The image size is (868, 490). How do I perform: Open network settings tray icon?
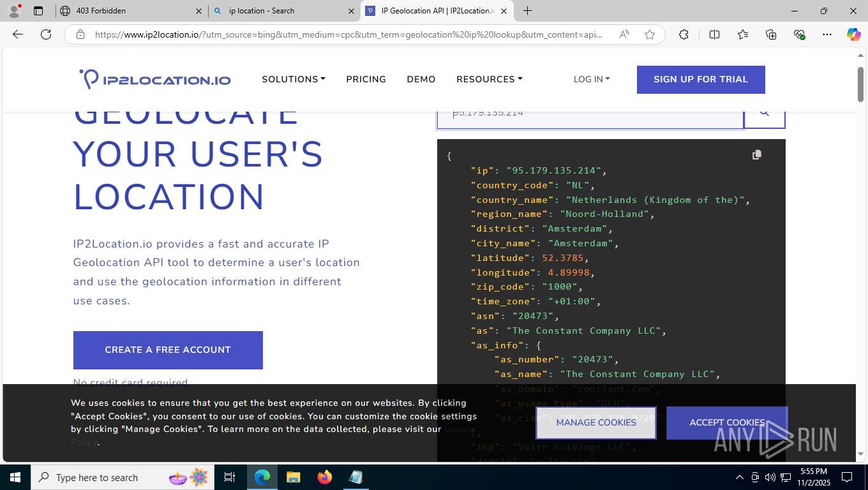click(x=786, y=477)
